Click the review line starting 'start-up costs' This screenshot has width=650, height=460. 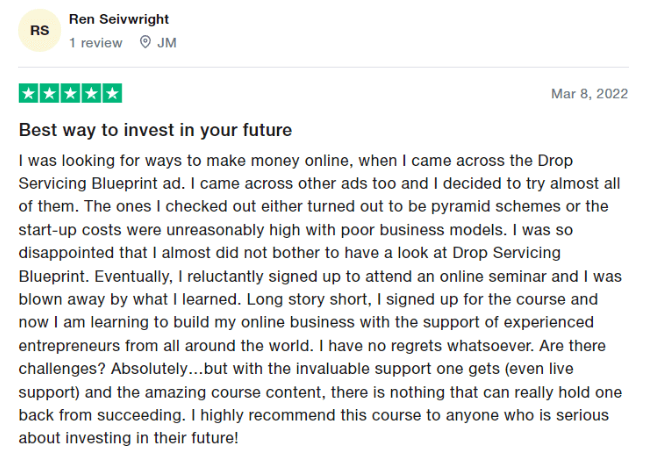pyautogui.click(x=296, y=230)
